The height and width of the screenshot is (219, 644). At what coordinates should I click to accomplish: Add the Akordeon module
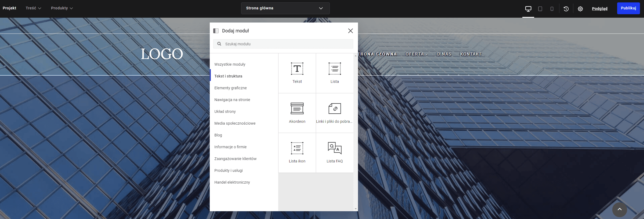pyautogui.click(x=297, y=113)
